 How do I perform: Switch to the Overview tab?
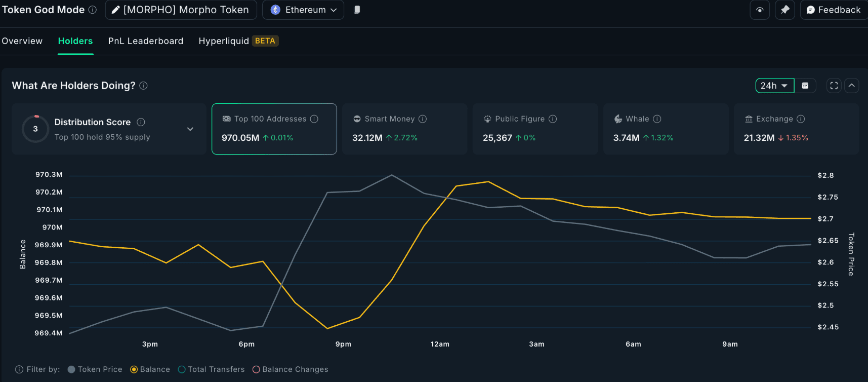pyautogui.click(x=22, y=41)
